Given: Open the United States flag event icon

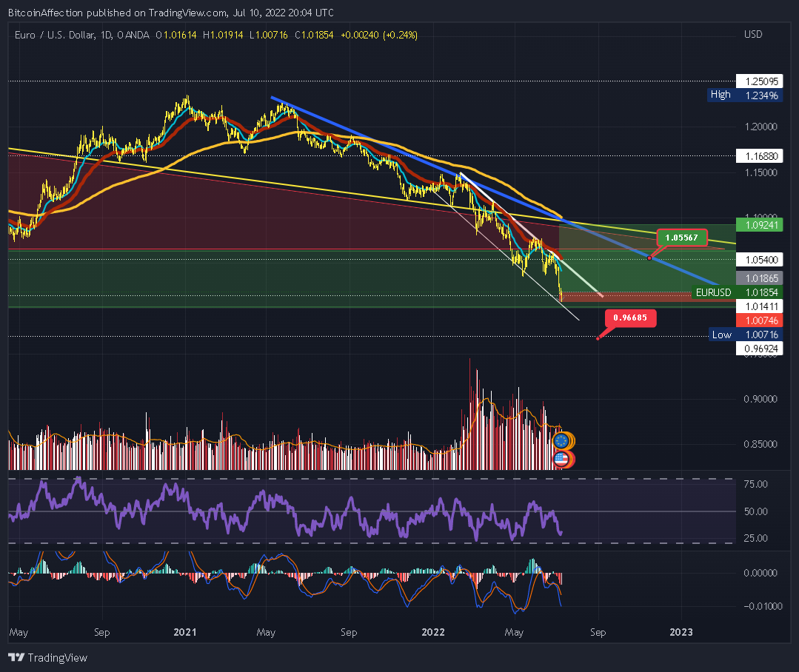Looking at the screenshot, I should pyautogui.click(x=561, y=459).
